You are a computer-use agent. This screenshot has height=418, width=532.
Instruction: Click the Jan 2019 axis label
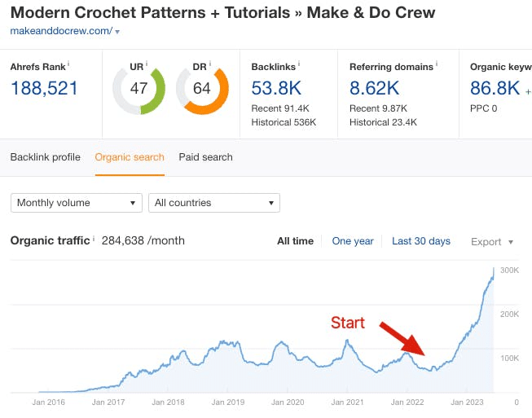tap(228, 403)
